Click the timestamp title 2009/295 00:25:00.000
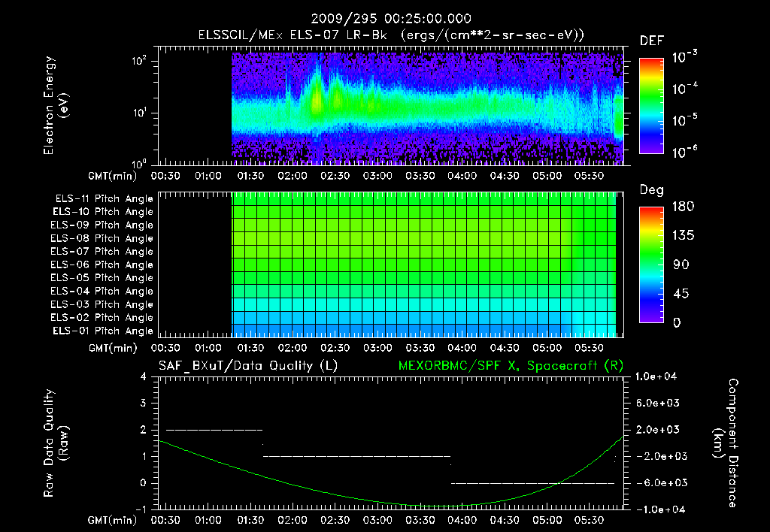Image resolution: width=770 pixels, height=532 pixels. pos(391,19)
